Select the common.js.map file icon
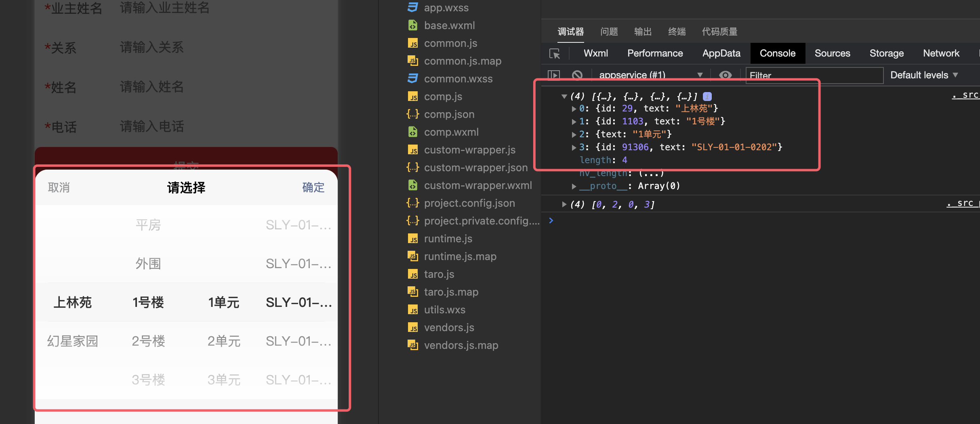The image size is (980, 424). 412,61
